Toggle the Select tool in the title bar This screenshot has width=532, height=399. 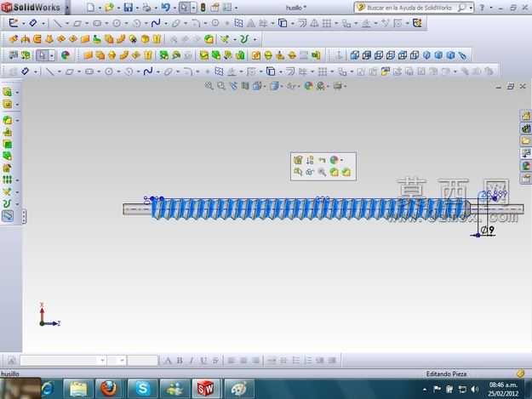point(184,7)
